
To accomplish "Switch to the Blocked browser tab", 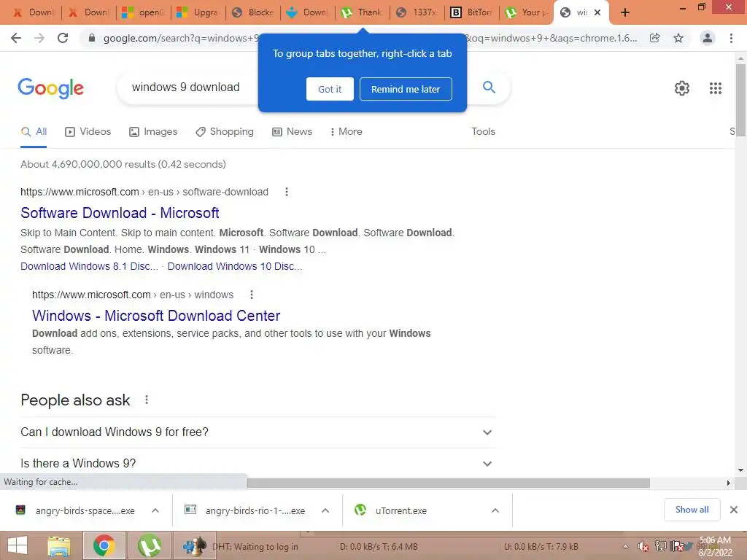I will [x=252, y=12].
